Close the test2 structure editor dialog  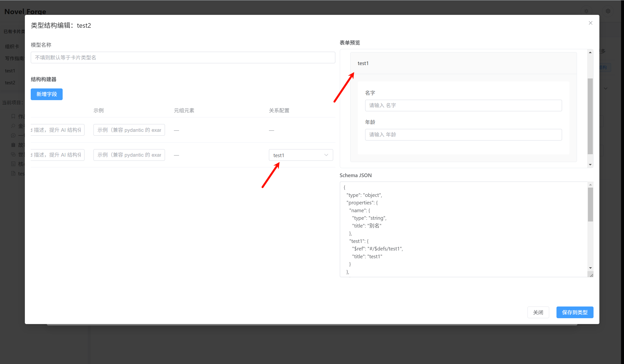tap(590, 23)
